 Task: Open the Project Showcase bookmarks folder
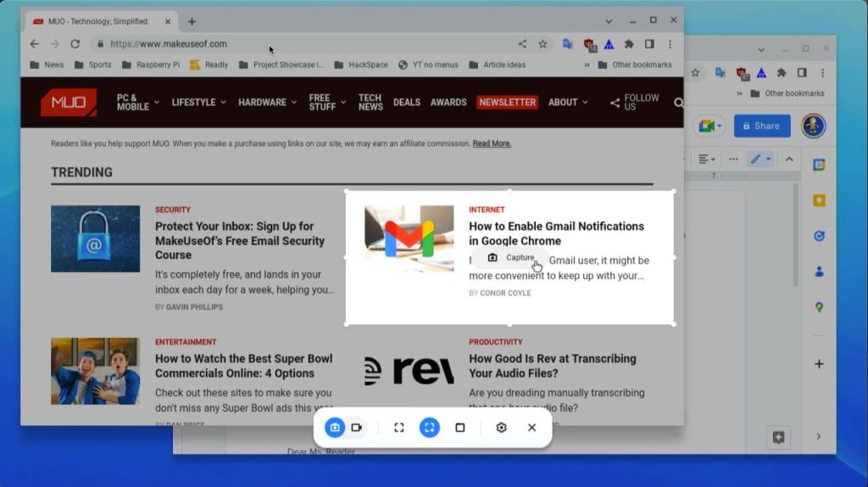click(281, 64)
